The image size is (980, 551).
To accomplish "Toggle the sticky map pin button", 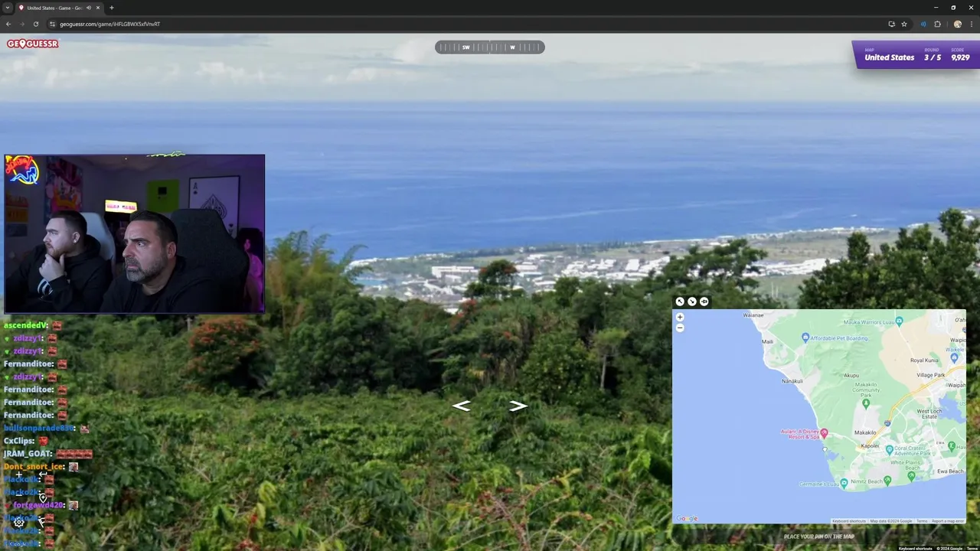I will [704, 302].
